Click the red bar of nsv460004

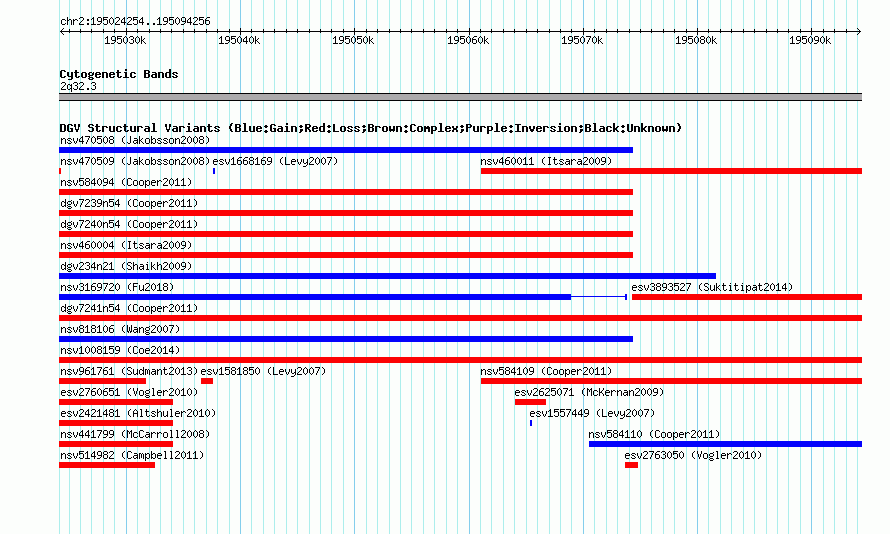(x=346, y=255)
